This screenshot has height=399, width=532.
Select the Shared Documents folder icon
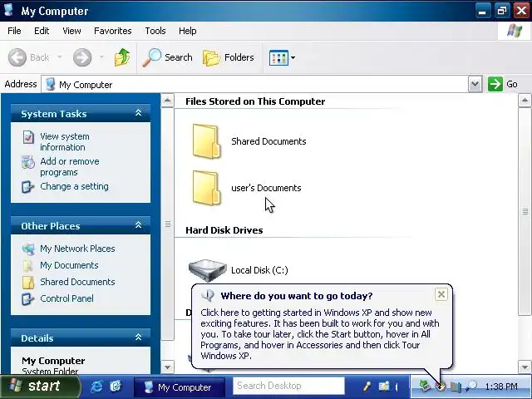coord(206,141)
